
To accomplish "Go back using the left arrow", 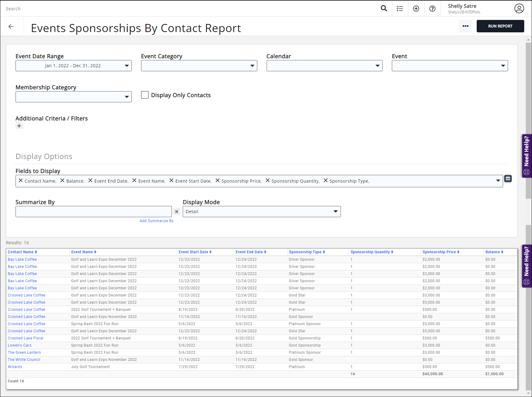I will (11, 27).
